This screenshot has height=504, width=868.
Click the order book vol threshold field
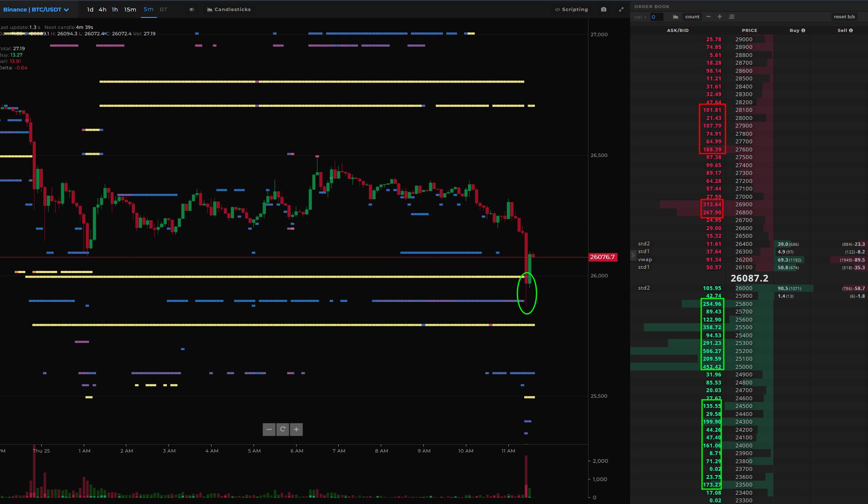coord(657,17)
